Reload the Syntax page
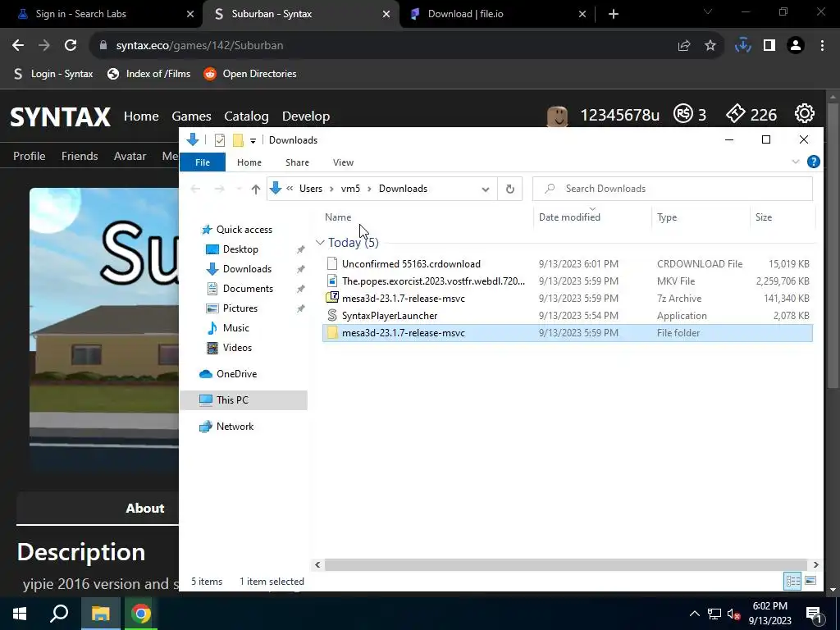This screenshot has width=840, height=630. pyautogui.click(x=71, y=46)
